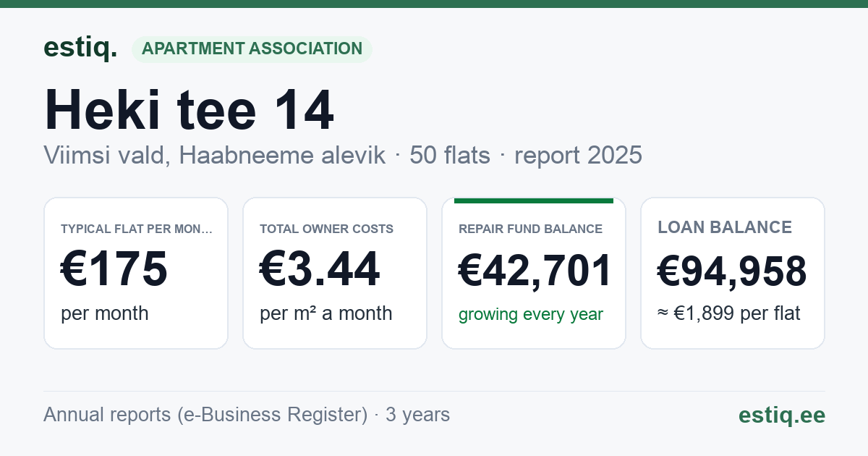Click '≈ €1,899 per flat' text

point(729,314)
